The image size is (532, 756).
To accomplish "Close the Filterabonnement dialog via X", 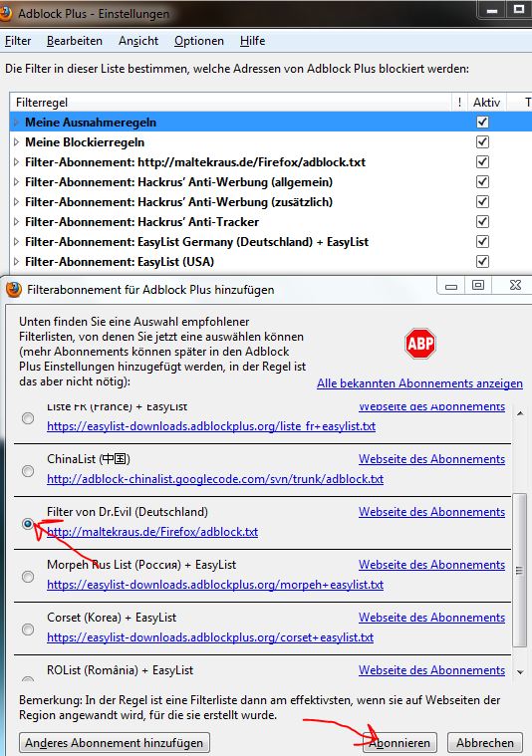I will [515, 285].
